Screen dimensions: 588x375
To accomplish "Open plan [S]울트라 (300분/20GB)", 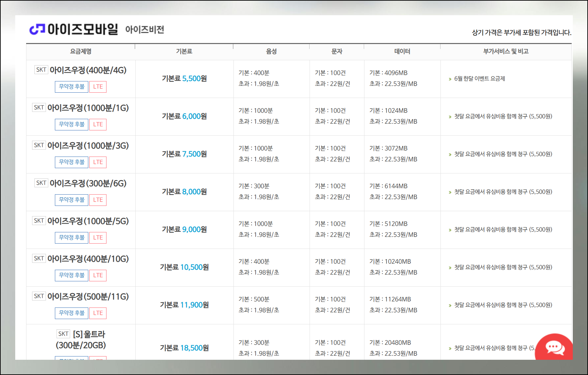I will pyautogui.click(x=81, y=340).
